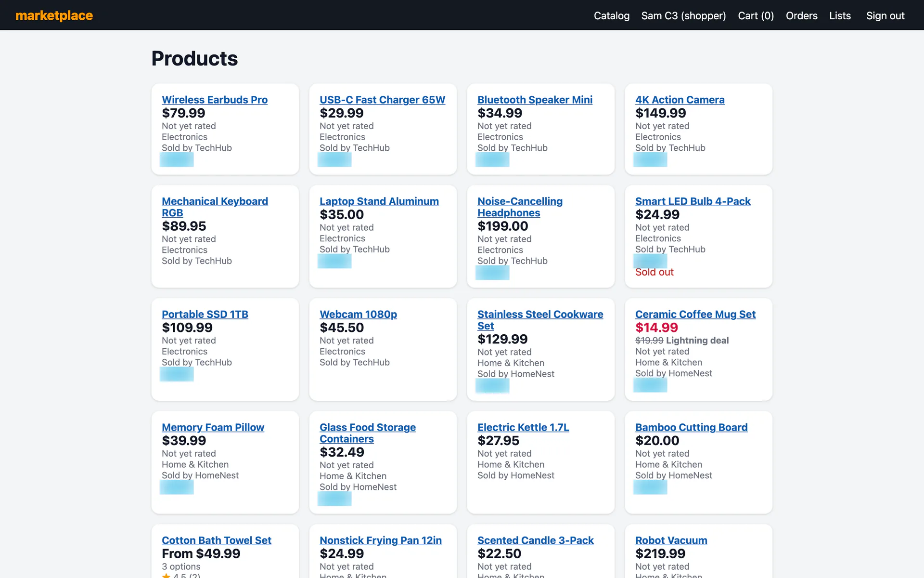Open Robot Vacuum product
Image resolution: width=924 pixels, height=578 pixels.
tap(671, 540)
